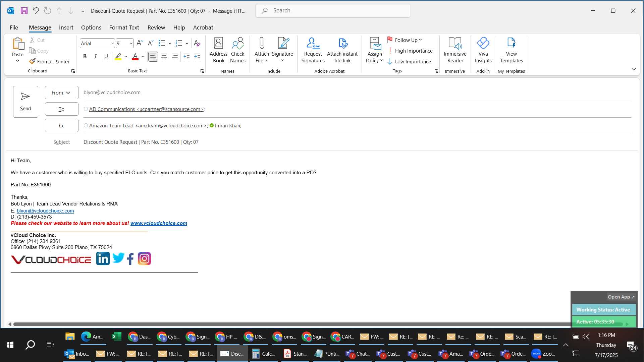Click the Search box in the title bar

click(x=333, y=11)
